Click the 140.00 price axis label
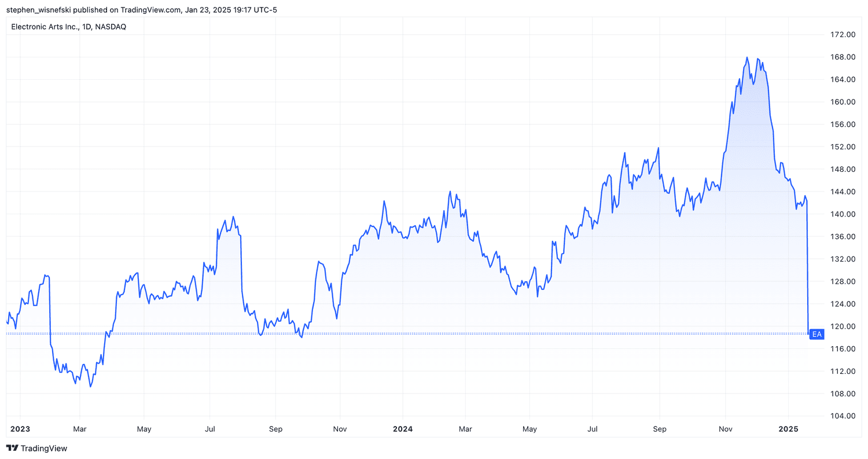Screen dimensions: 868x459 (x=843, y=214)
